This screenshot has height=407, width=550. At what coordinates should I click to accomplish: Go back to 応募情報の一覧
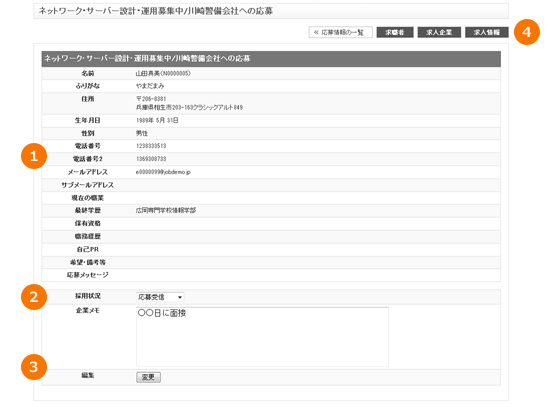pyautogui.click(x=340, y=32)
